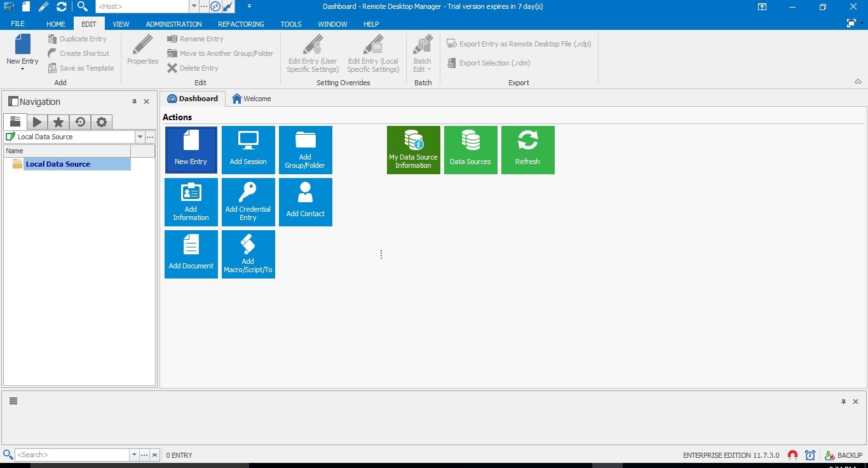
Task: Toggle pin on the bottom panel
Action: tap(844, 402)
